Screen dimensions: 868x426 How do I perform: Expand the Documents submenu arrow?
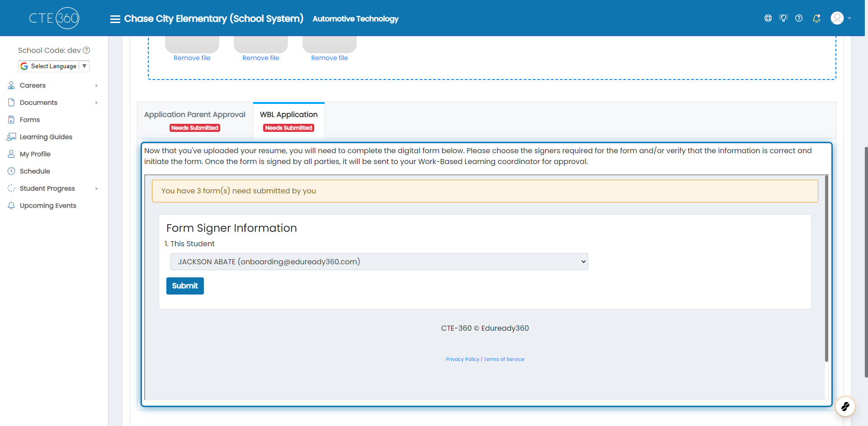point(96,103)
